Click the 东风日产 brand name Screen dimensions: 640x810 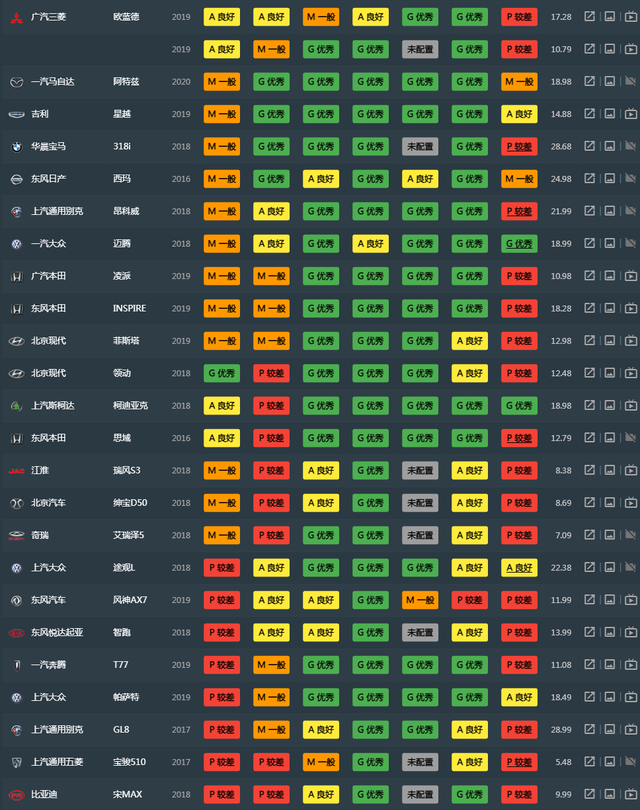pyautogui.click(x=50, y=179)
